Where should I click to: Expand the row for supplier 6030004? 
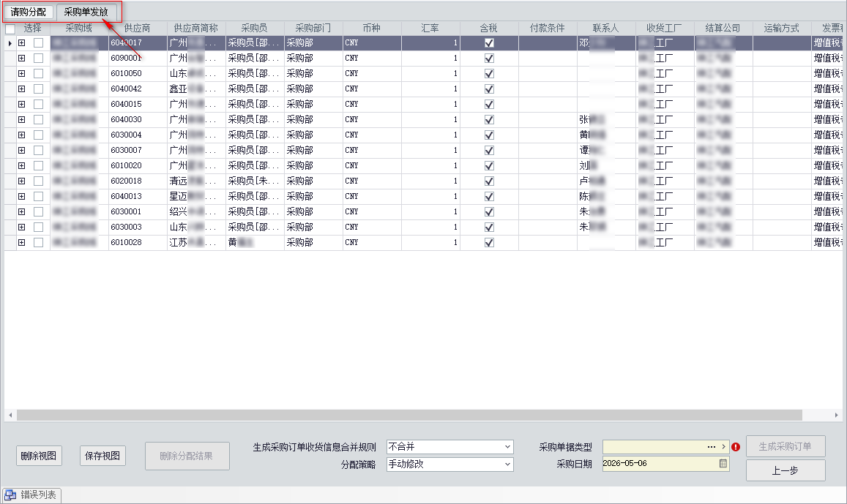(22, 135)
